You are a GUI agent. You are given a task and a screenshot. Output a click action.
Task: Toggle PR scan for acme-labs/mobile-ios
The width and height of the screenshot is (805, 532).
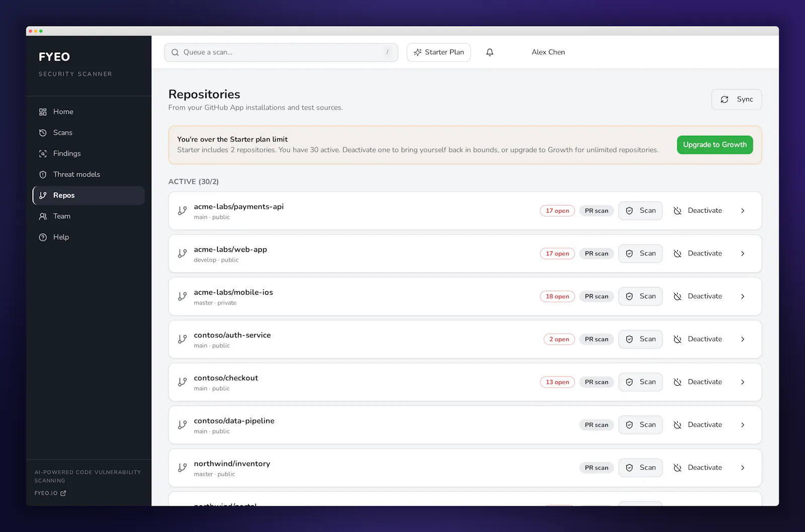pos(597,297)
